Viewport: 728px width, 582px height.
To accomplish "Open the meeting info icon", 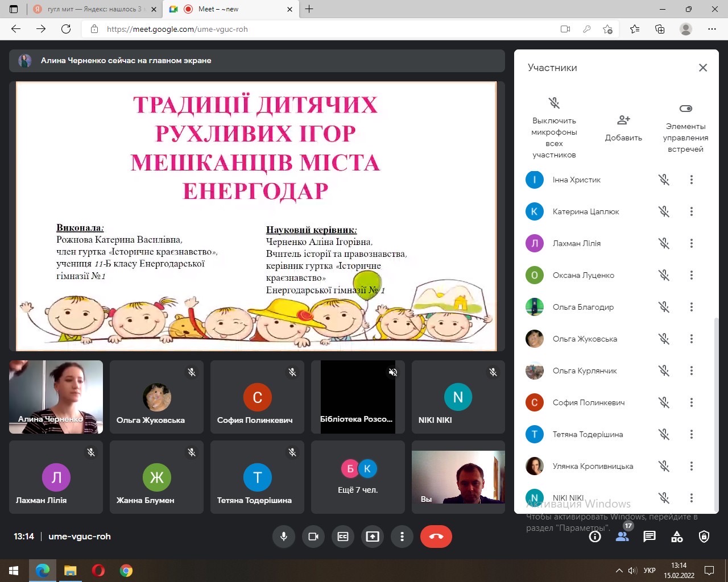I will pos(595,537).
